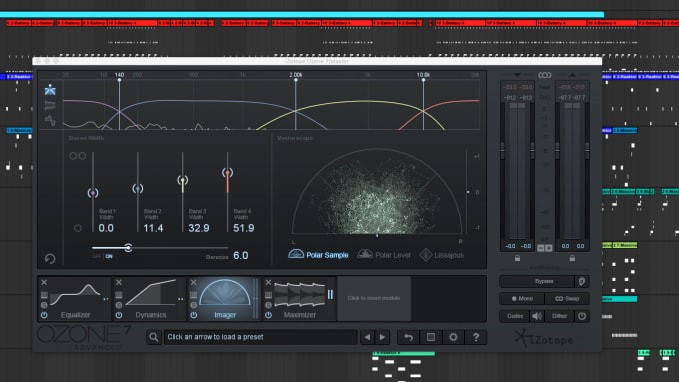
Task: Load the previous preset with left arrow
Action: (x=367, y=337)
